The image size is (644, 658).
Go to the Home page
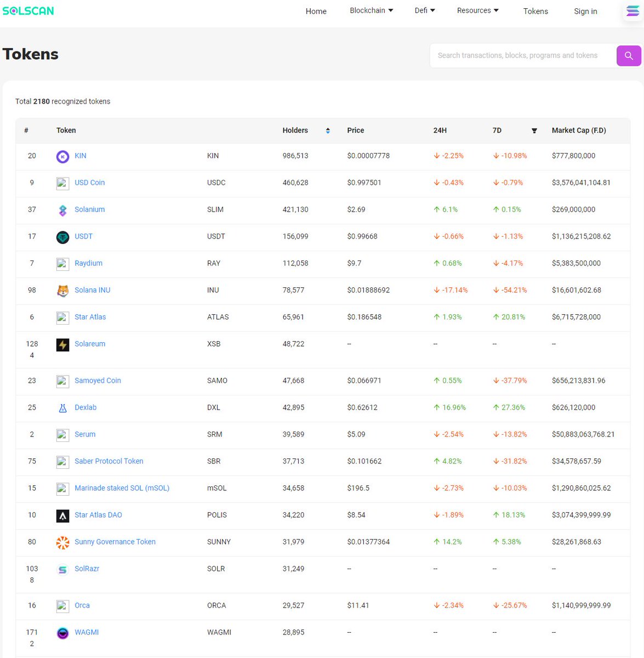tap(316, 11)
